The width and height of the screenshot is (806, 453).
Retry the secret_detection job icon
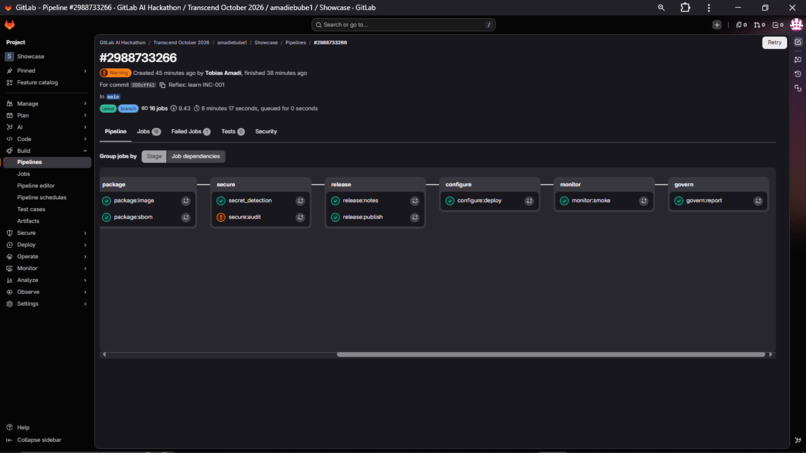coord(300,201)
